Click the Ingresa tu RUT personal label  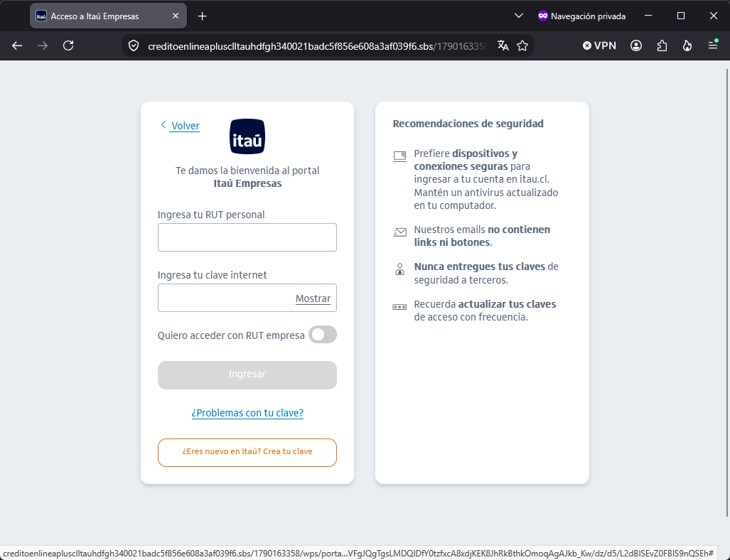pos(211,215)
